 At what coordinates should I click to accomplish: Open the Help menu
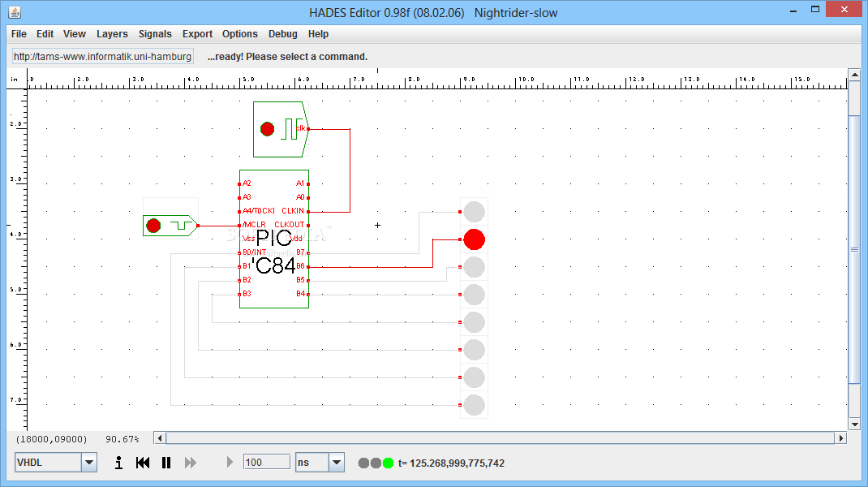click(318, 34)
